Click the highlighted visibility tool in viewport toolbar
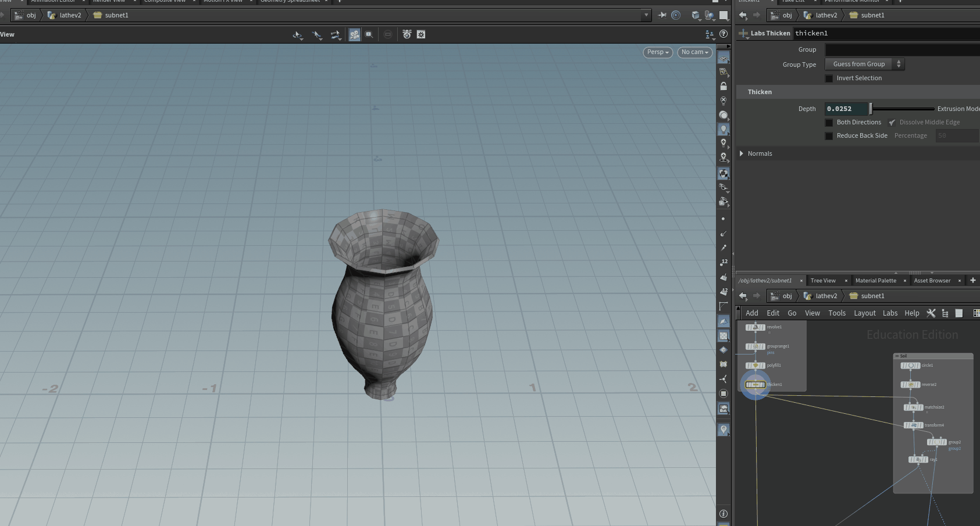The image size is (980, 526). pyautogui.click(x=354, y=35)
